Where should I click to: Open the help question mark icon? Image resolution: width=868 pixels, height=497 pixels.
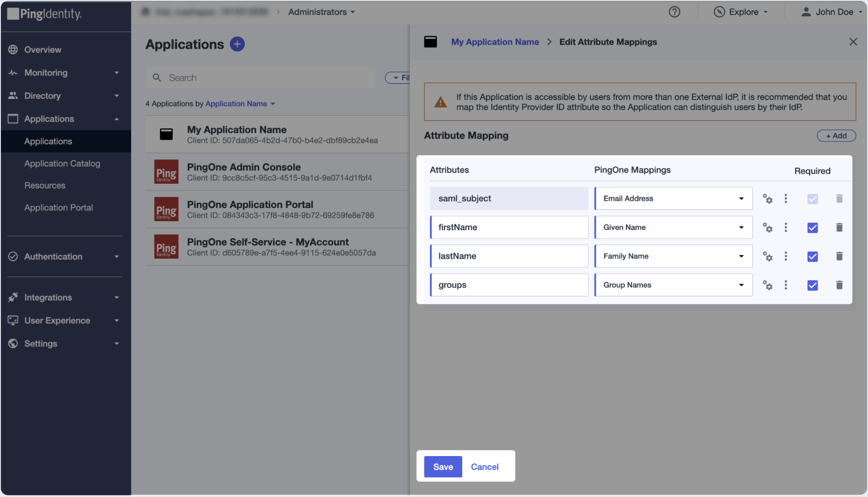click(x=674, y=12)
